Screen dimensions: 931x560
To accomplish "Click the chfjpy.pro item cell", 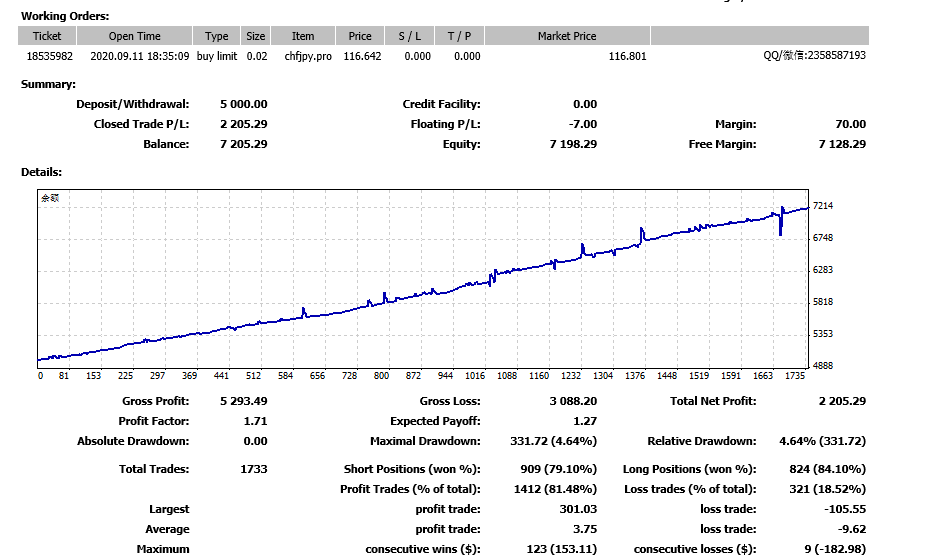I will [x=308, y=56].
